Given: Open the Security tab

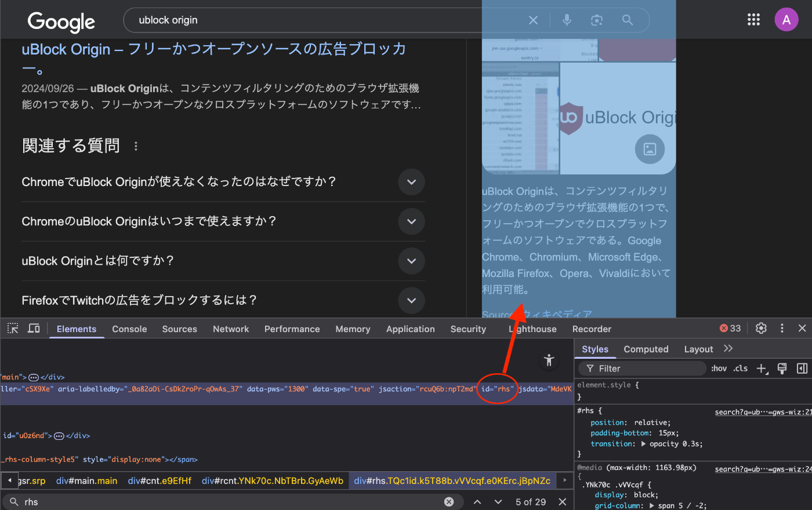Looking at the screenshot, I should point(468,329).
